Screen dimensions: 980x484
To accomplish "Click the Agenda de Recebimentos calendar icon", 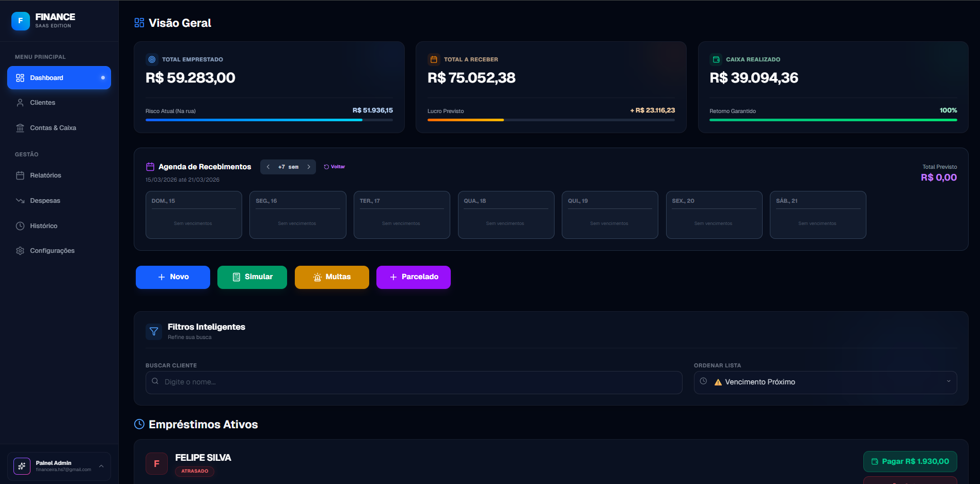I will [x=150, y=167].
